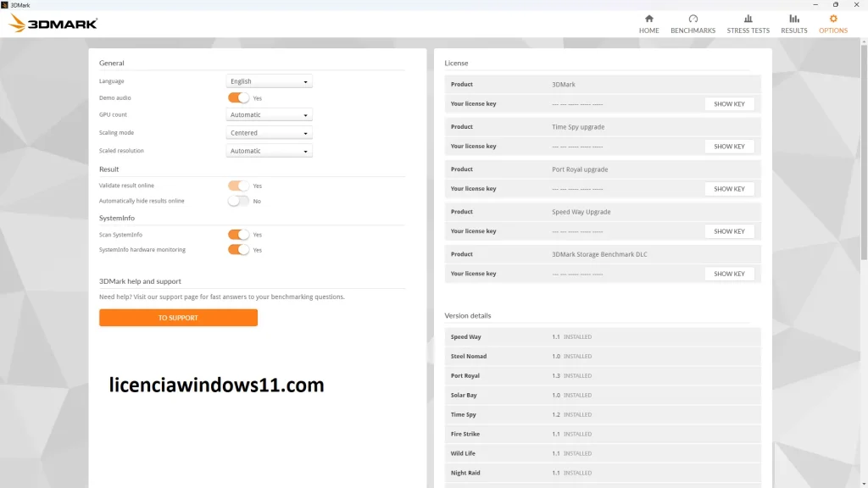Click the Solar Bay version row
The height and width of the screenshot is (488, 868).
[603, 395]
